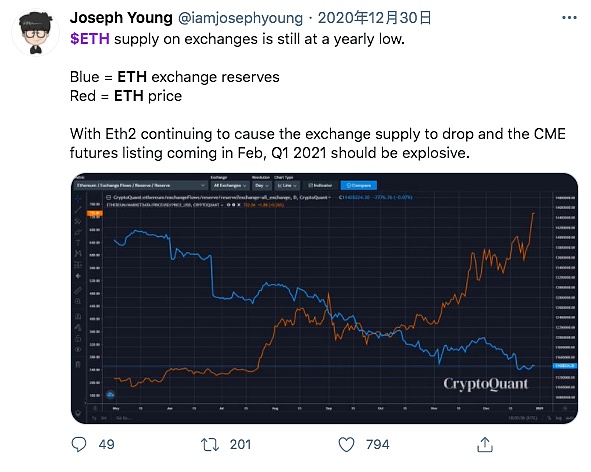Open Joseph Young's profile avatar
591x472 pixels.
pos(35,32)
